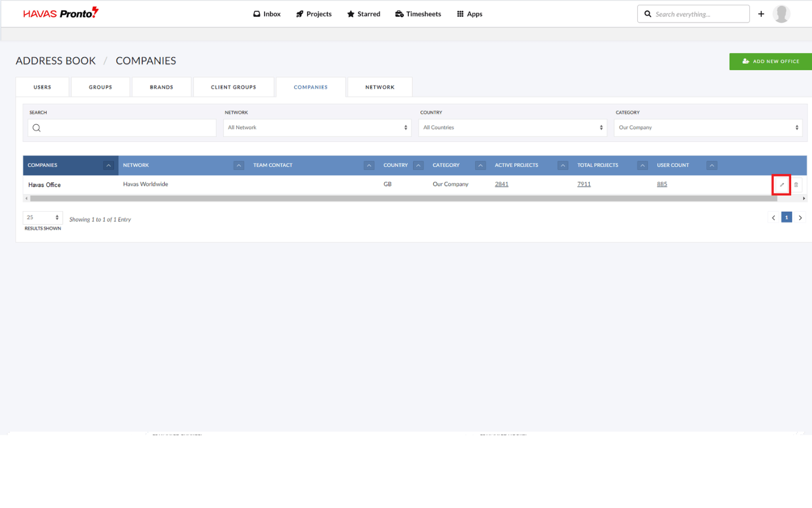Click the table horizontal scrollbar
812x508 pixels.
pyautogui.click(x=404, y=199)
